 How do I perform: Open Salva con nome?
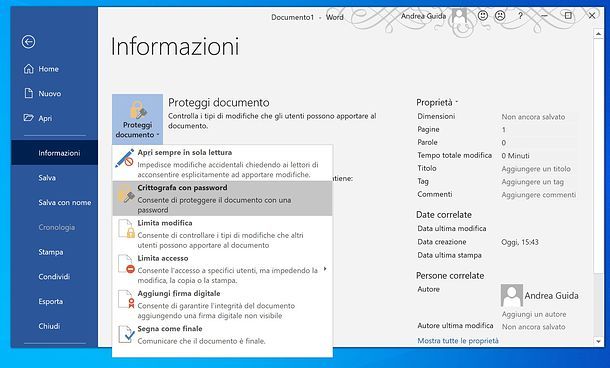click(54, 202)
